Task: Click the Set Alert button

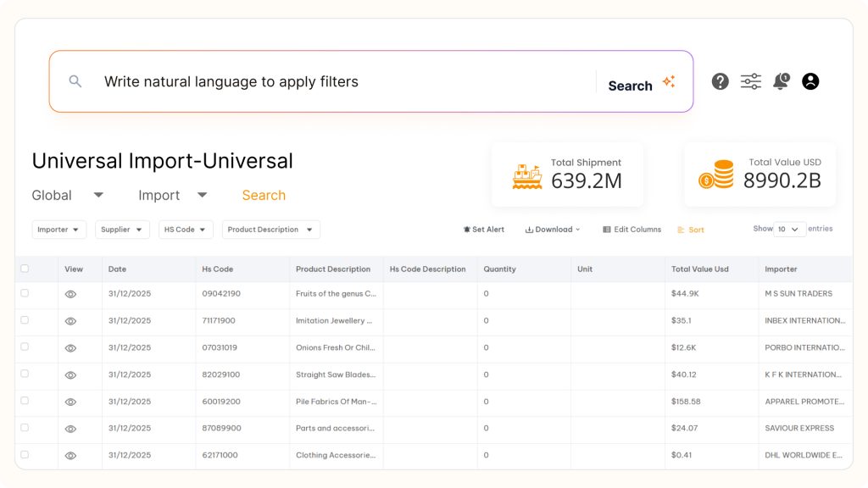Action: click(x=484, y=230)
